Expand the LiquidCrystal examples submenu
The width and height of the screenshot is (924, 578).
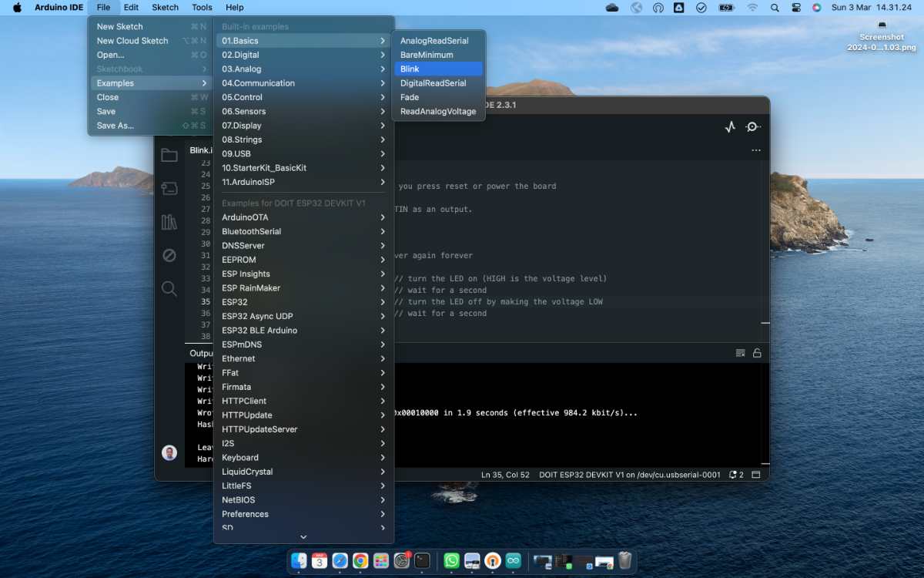click(303, 472)
